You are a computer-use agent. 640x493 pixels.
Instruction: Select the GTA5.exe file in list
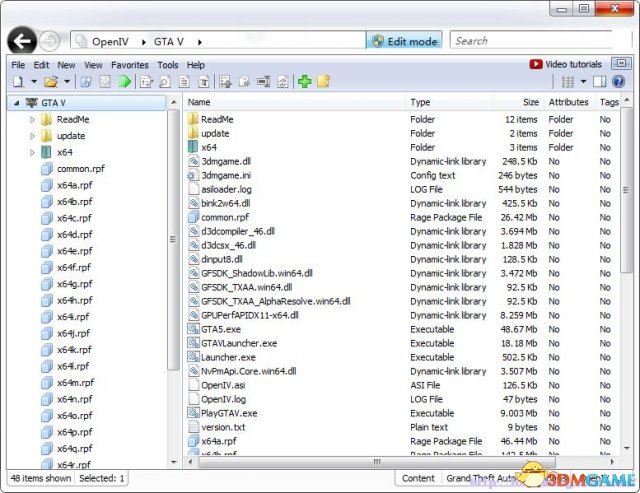(220, 328)
